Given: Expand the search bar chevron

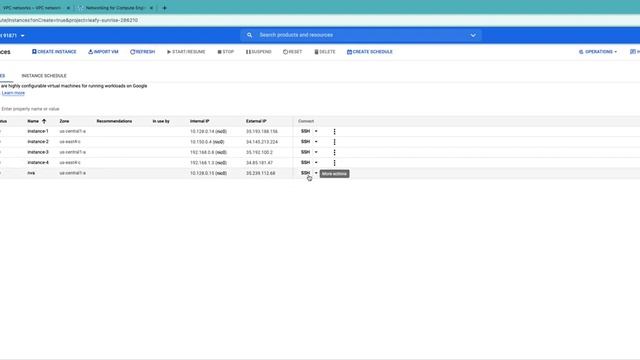Looking at the screenshot, I should click(x=473, y=35).
